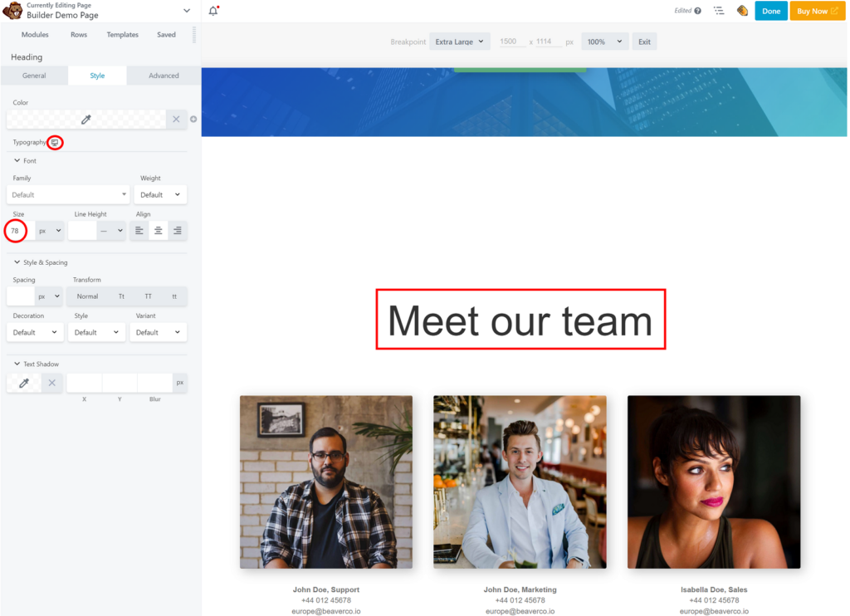This screenshot has width=850, height=616.
Task: Open the 100% zoom dropdown
Action: [605, 42]
